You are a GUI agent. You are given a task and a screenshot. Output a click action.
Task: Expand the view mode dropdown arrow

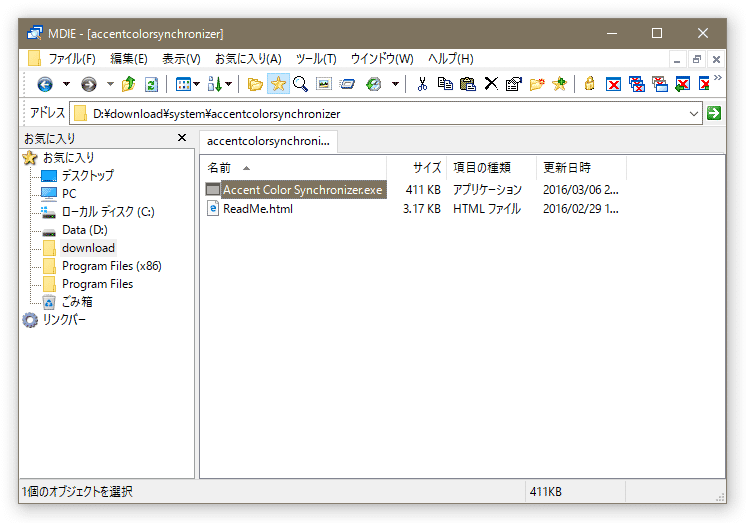tap(196, 84)
